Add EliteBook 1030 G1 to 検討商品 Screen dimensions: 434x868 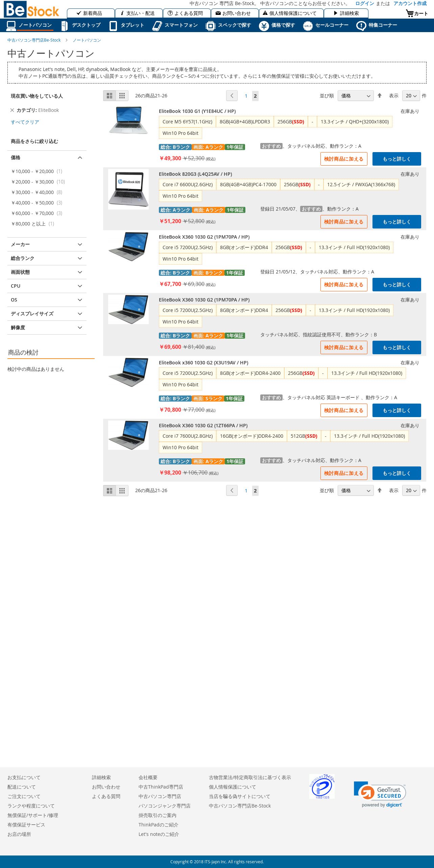pyautogui.click(x=344, y=159)
